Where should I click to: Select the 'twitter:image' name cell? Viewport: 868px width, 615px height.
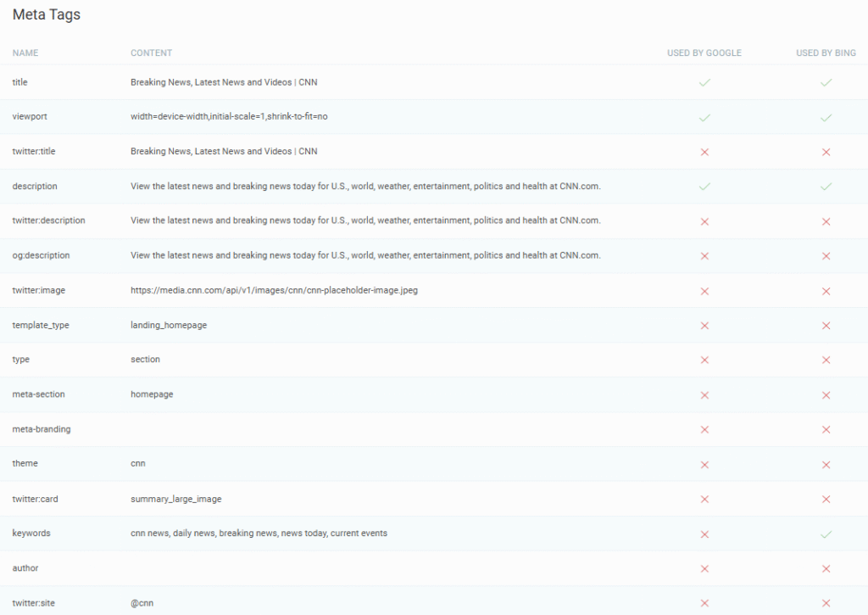click(x=39, y=290)
